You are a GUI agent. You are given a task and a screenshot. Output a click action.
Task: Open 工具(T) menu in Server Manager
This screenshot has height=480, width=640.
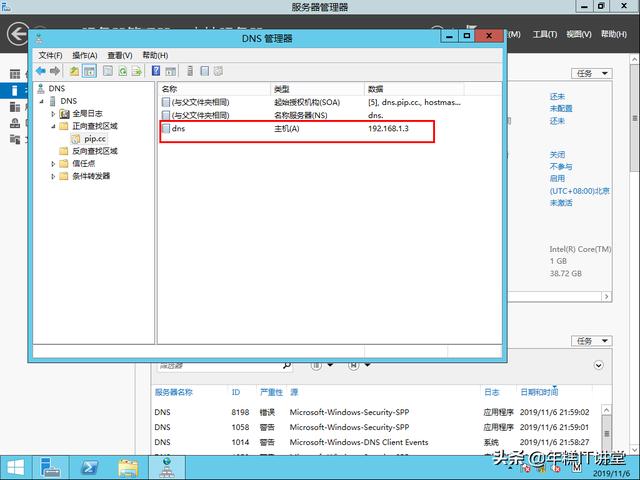click(545, 34)
